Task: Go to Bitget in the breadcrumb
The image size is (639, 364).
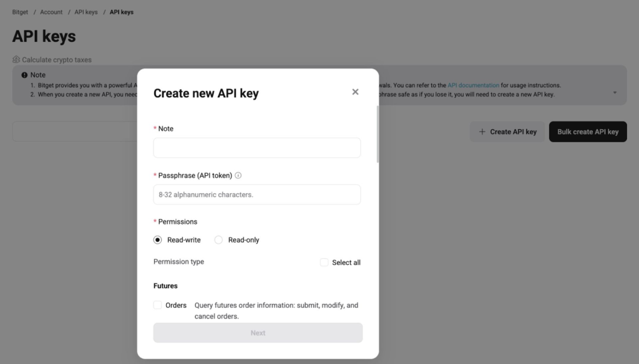Action: [x=20, y=12]
